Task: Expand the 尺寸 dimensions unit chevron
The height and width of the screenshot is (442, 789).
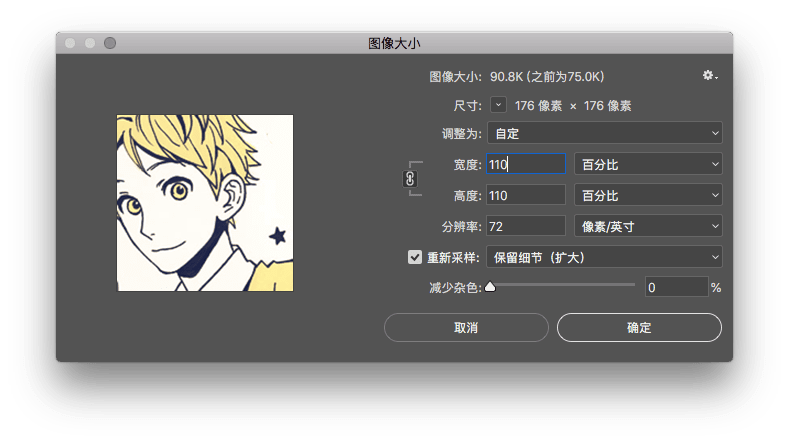Action: click(x=498, y=105)
